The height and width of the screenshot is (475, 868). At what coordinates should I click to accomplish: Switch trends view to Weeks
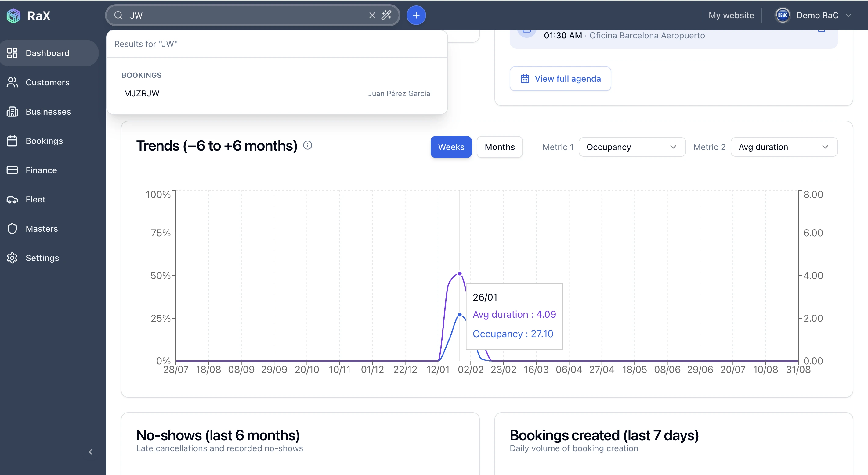[451, 147]
